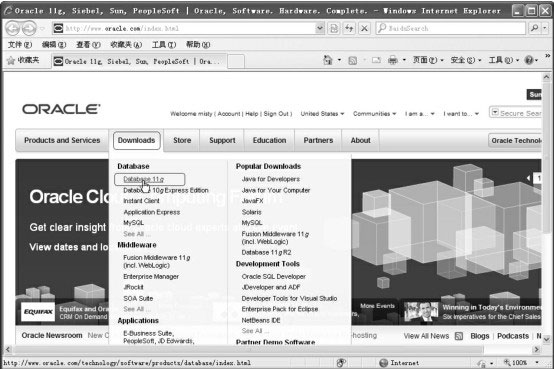Click the Stop loading X icon
The width and height of the screenshot is (554, 369).
pyautogui.click(x=364, y=28)
